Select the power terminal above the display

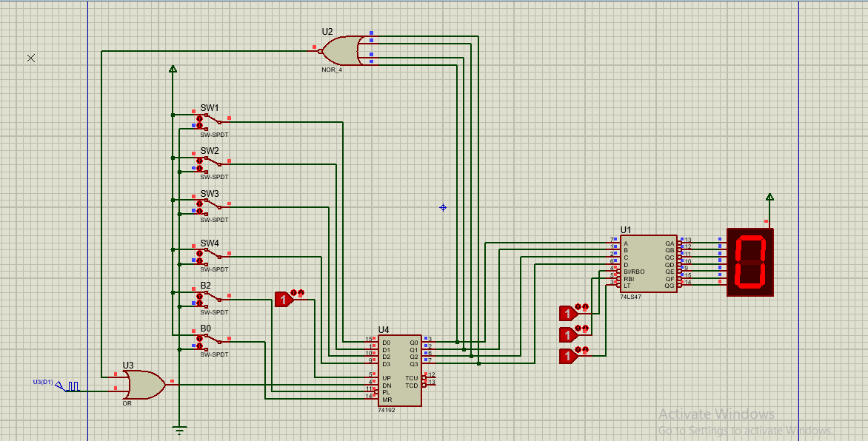coord(769,197)
